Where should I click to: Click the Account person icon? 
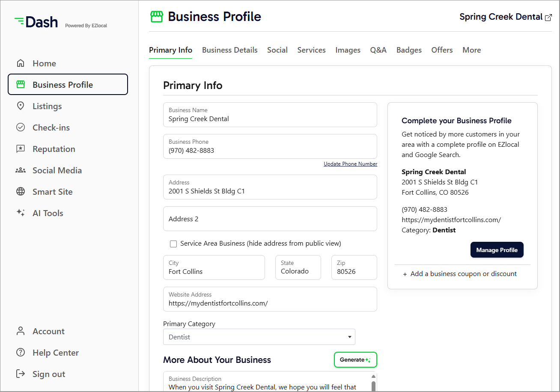point(20,331)
